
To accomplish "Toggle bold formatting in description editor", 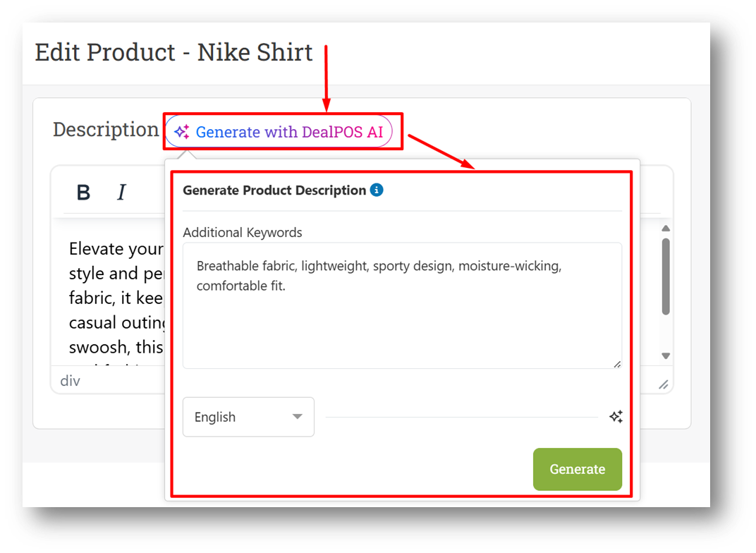I will (x=83, y=193).
